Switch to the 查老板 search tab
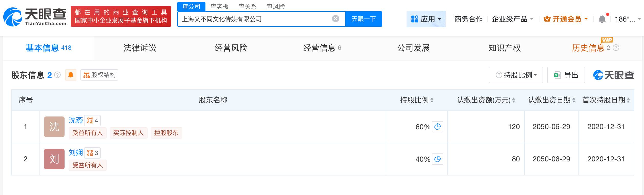644x195 pixels. coord(219,6)
